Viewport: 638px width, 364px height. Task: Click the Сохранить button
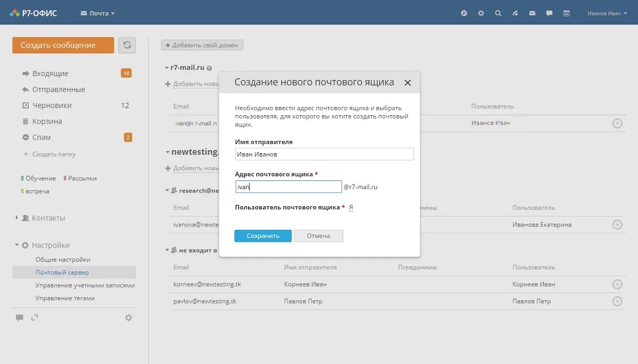263,236
